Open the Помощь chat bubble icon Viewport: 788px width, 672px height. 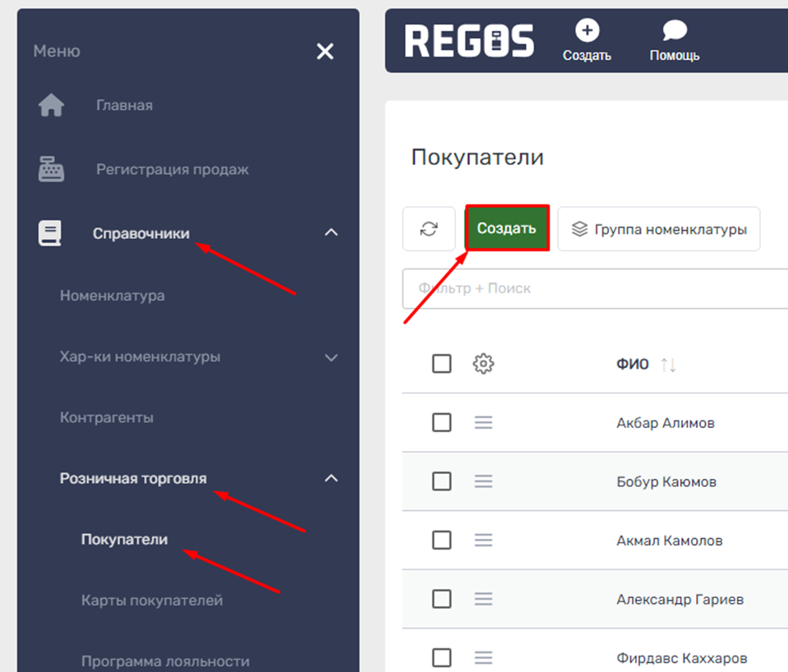coord(675,31)
